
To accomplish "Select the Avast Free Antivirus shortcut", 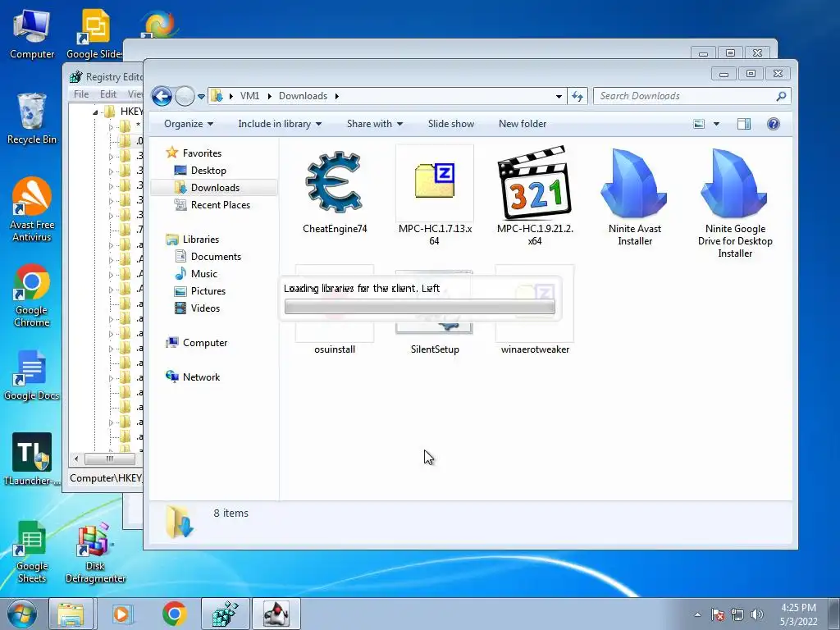I will coord(32,209).
